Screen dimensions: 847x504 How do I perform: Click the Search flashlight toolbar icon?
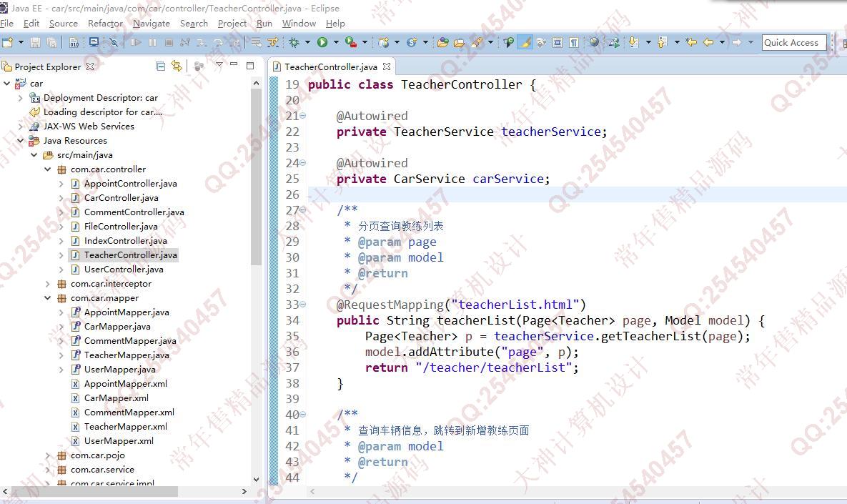477,42
